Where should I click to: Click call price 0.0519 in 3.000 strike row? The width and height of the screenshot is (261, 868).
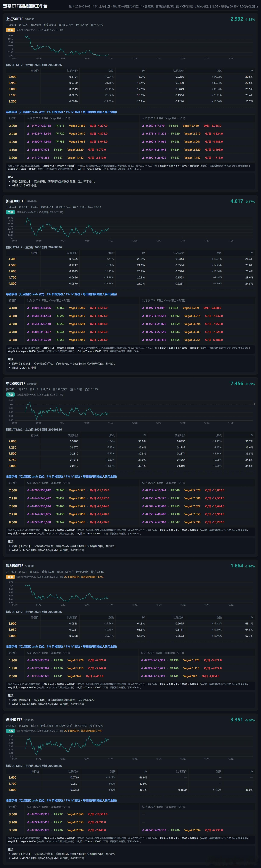[x=74, y=89]
